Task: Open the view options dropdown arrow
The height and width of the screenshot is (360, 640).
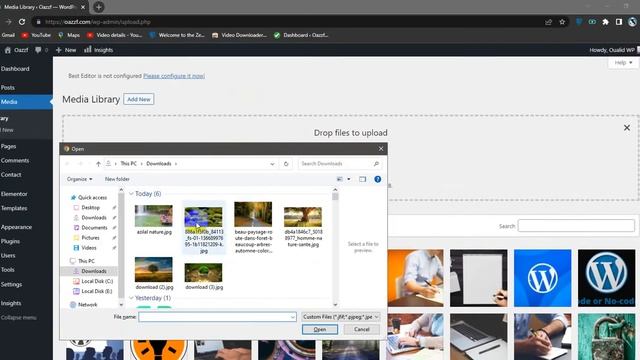Action: coord(349,179)
